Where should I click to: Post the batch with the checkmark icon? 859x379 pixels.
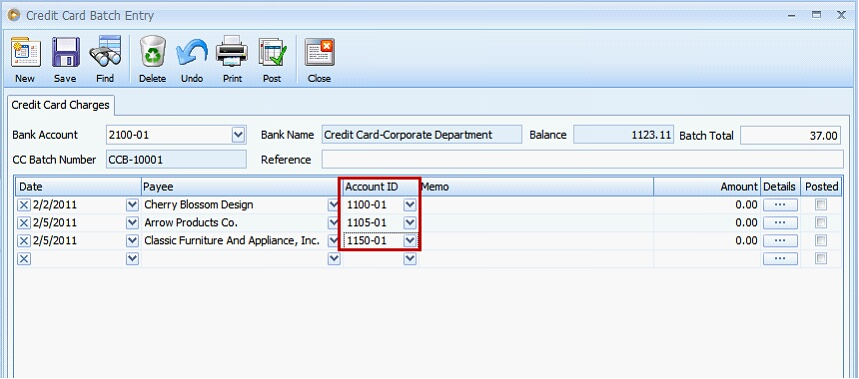coord(272,53)
